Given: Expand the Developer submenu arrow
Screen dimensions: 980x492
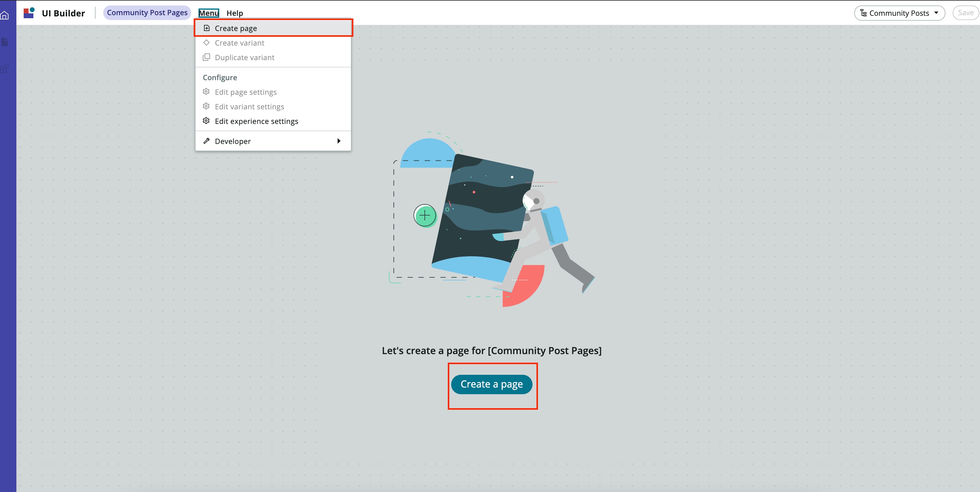Looking at the screenshot, I should pos(339,141).
